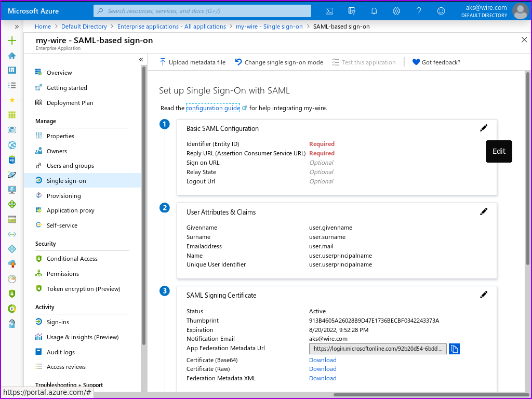Open Conditional Access page
532x399 pixels.
coord(72,259)
